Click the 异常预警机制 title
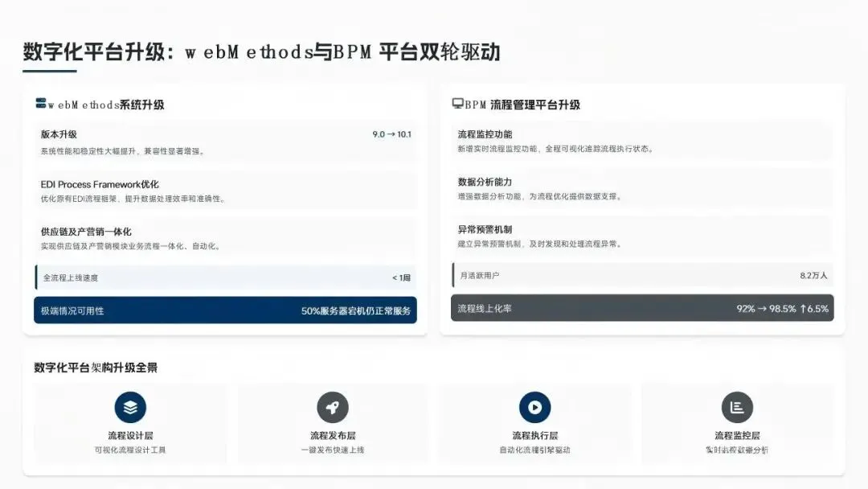The height and width of the screenshot is (489, 868). click(x=485, y=229)
